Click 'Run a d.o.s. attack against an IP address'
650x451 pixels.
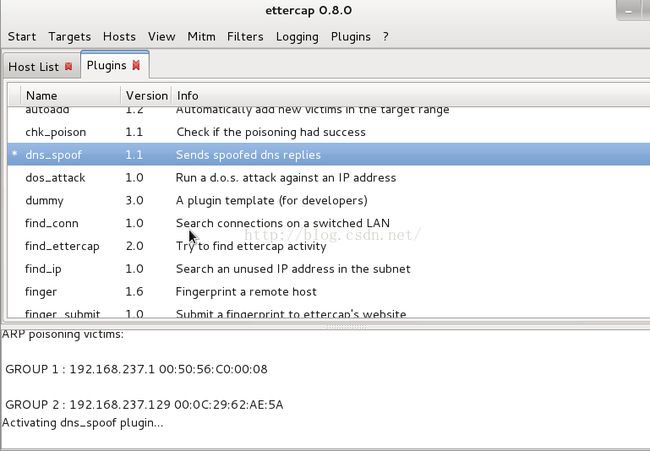point(286,178)
